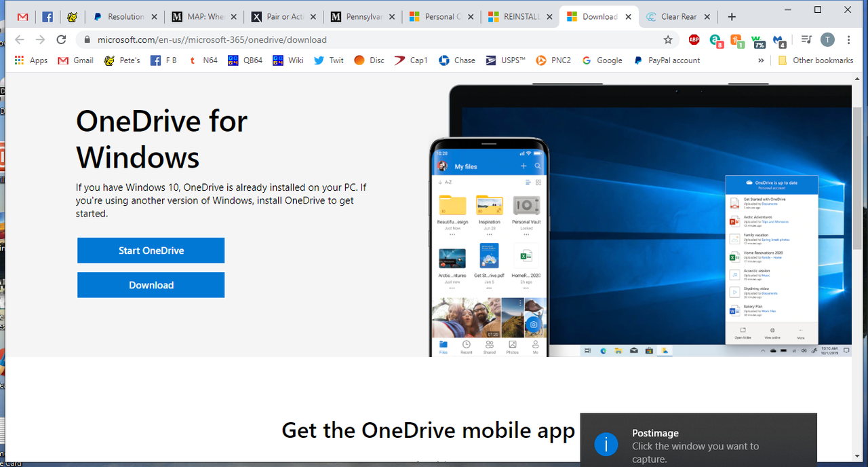Open the media control playlist icon
Image resolution: width=868 pixels, height=467 pixels.
coord(806,40)
